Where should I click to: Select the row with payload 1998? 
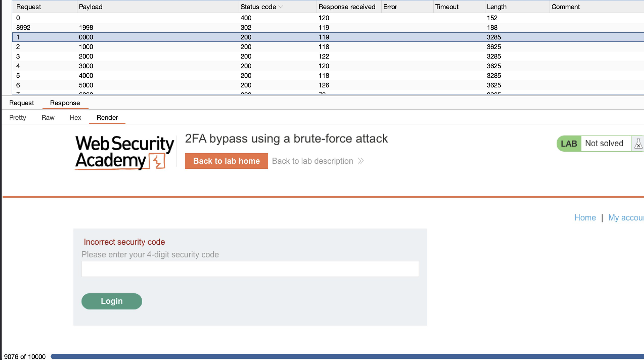click(x=328, y=28)
